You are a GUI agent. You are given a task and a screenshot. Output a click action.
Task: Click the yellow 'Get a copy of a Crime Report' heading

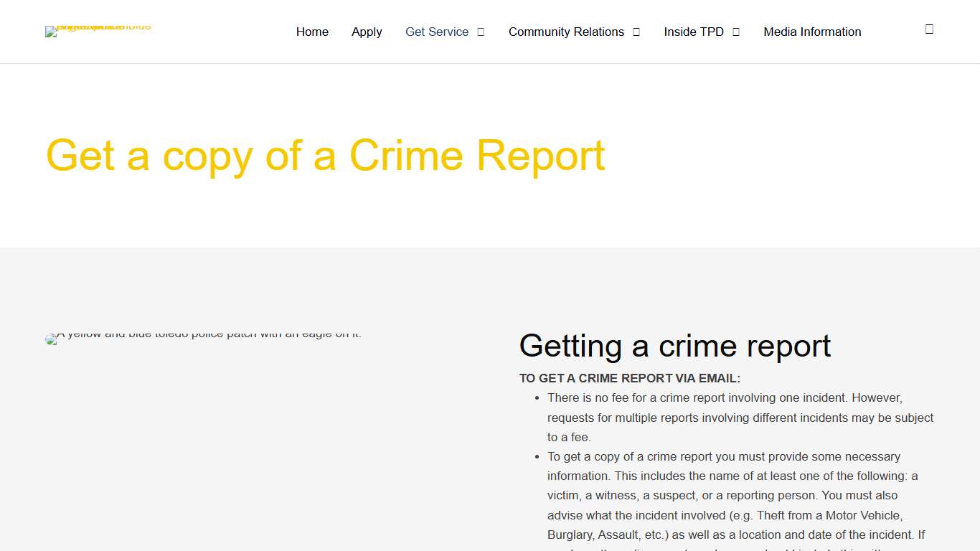[x=325, y=156]
